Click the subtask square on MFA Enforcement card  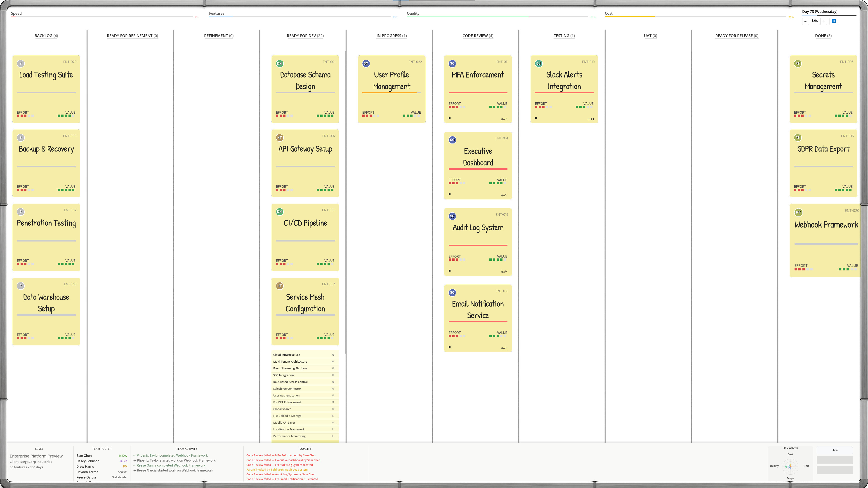tap(450, 118)
